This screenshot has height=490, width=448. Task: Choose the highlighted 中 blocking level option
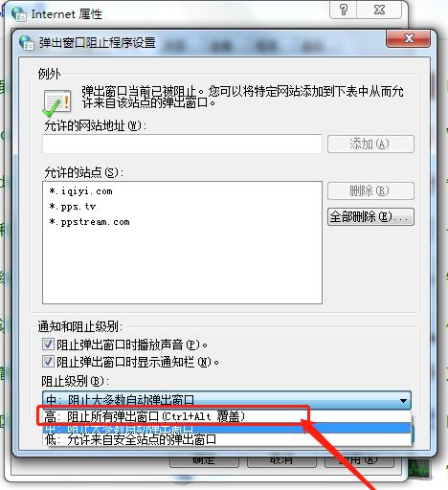pos(227,429)
